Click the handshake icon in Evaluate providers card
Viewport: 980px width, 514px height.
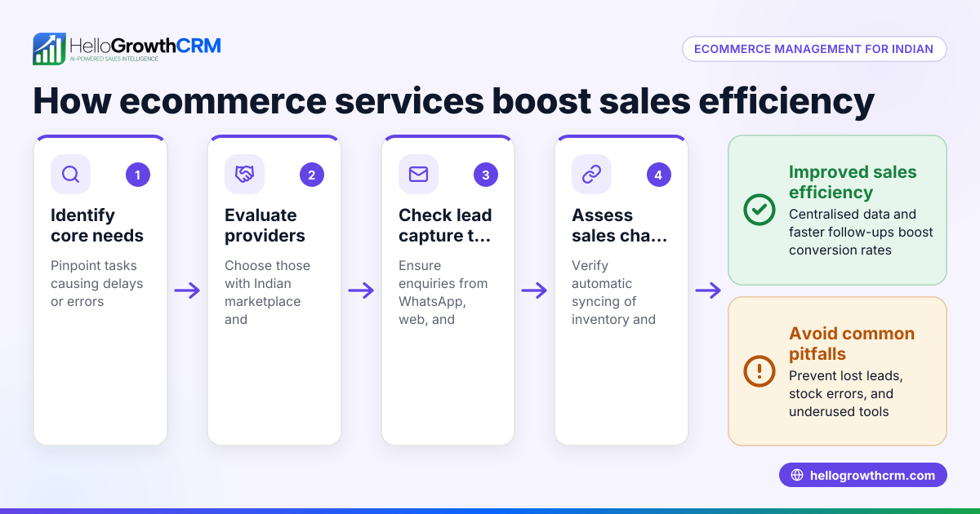click(244, 175)
